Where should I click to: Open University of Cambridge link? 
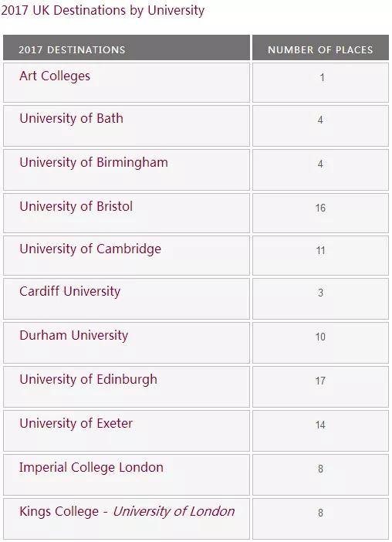click(x=90, y=249)
